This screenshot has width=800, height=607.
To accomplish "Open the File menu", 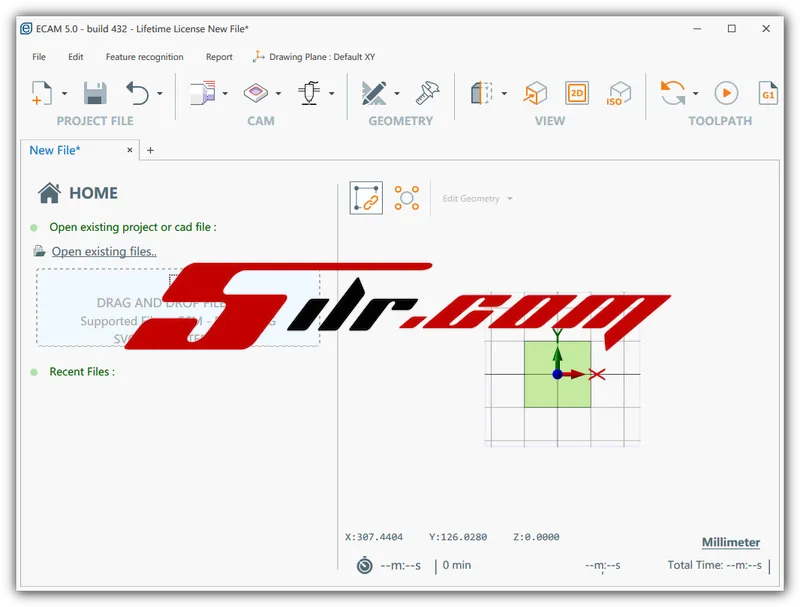I will [39, 57].
